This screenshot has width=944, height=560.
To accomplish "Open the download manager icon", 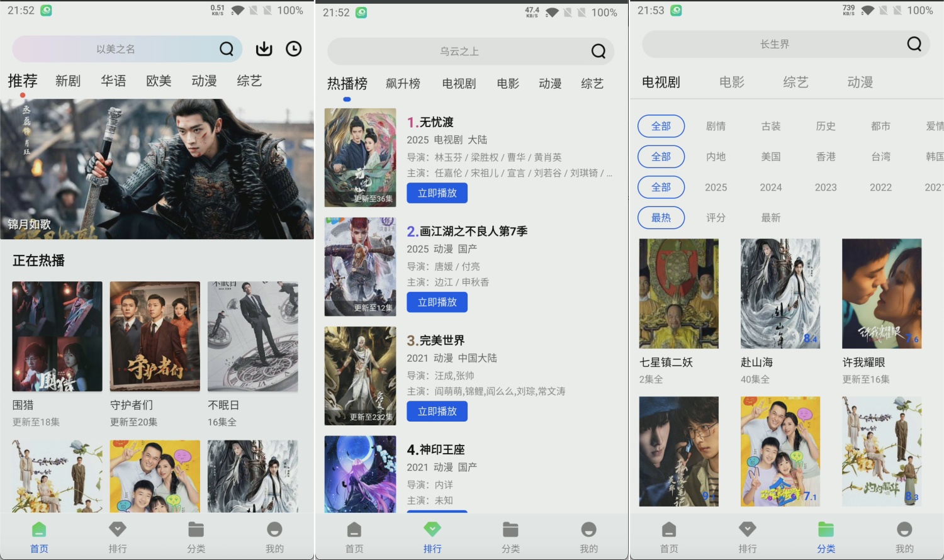I will coord(264,49).
